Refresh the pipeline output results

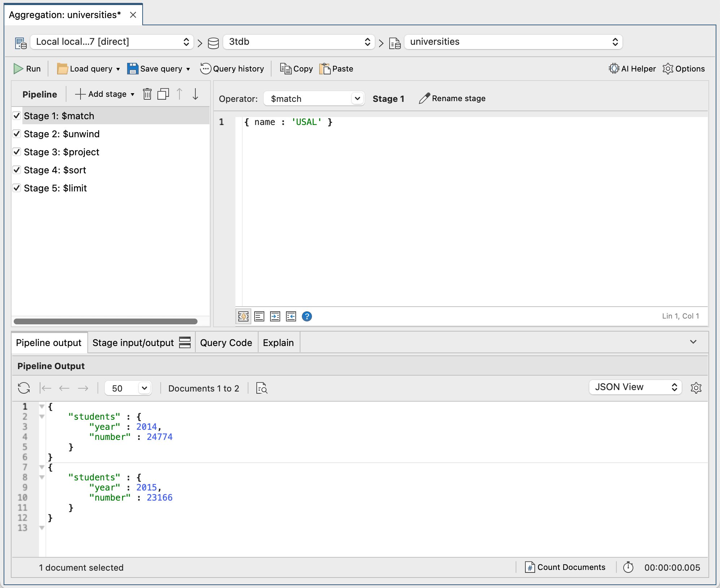pyautogui.click(x=24, y=388)
